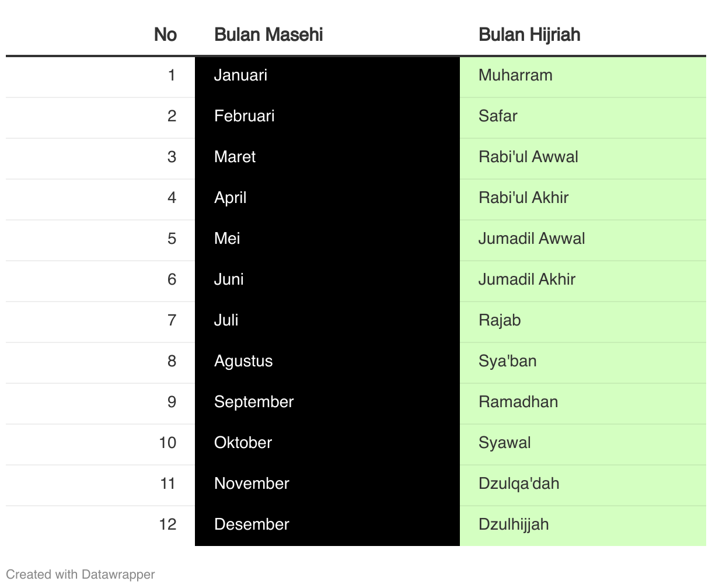The image size is (712, 588).
Task: Select the Jumadil Awwal cell
Action: [x=532, y=239]
